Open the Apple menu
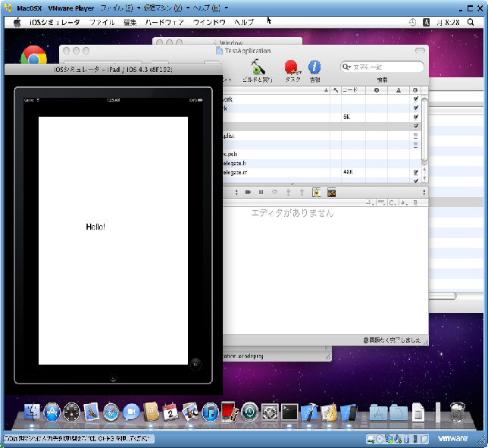The image size is (488, 448). click(17, 22)
